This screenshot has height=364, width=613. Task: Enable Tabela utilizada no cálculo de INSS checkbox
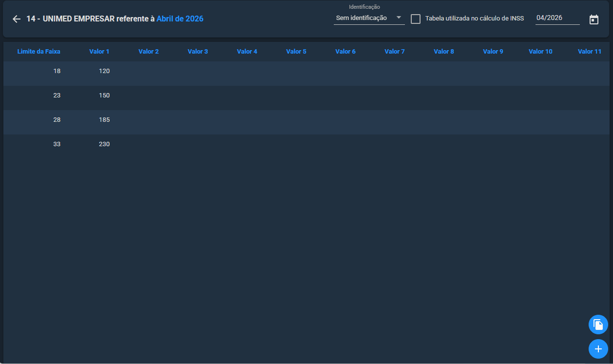(416, 19)
